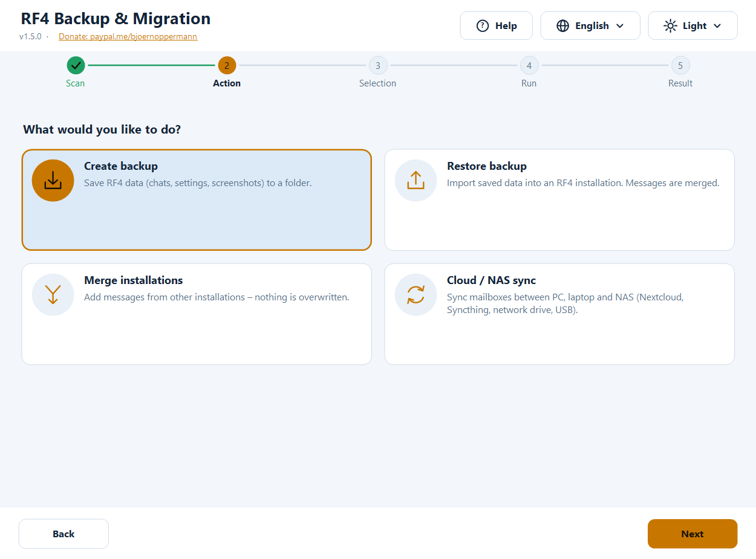Click the Back button
Image resolution: width=756 pixels, height=559 pixels.
click(64, 534)
